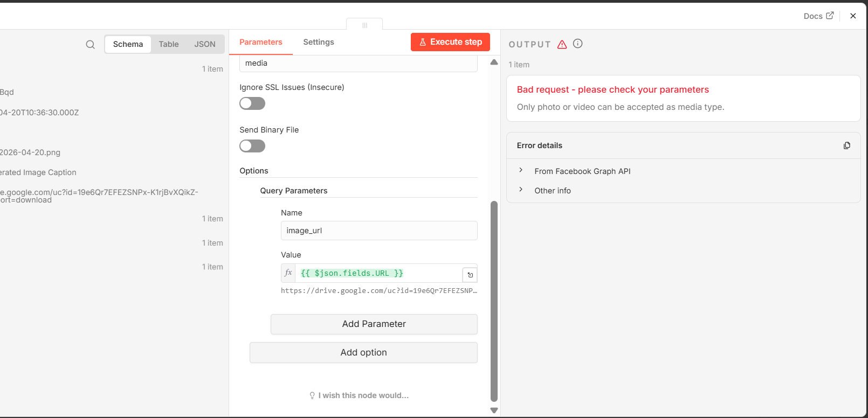Open the expression editor icon in Value field
The image size is (868, 418).
[x=470, y=275]
